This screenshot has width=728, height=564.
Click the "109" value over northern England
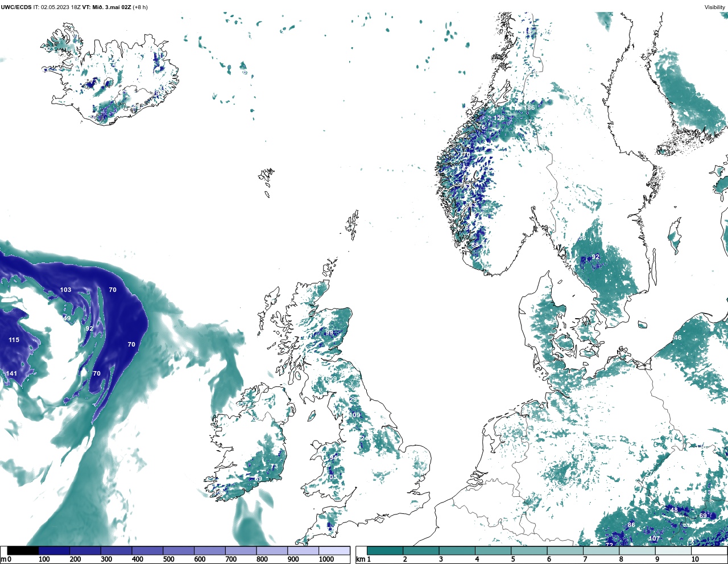pos(355,415)
